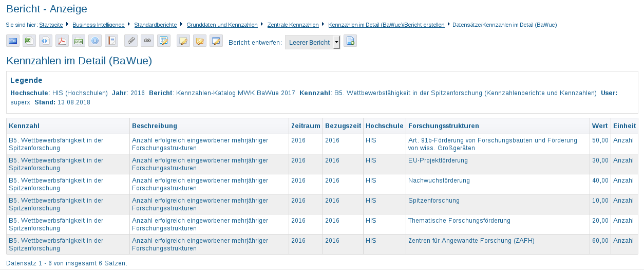Click the Forschungsstrukturen column header
The width and height of the screenshot is (644, 270).
point(444,126)
